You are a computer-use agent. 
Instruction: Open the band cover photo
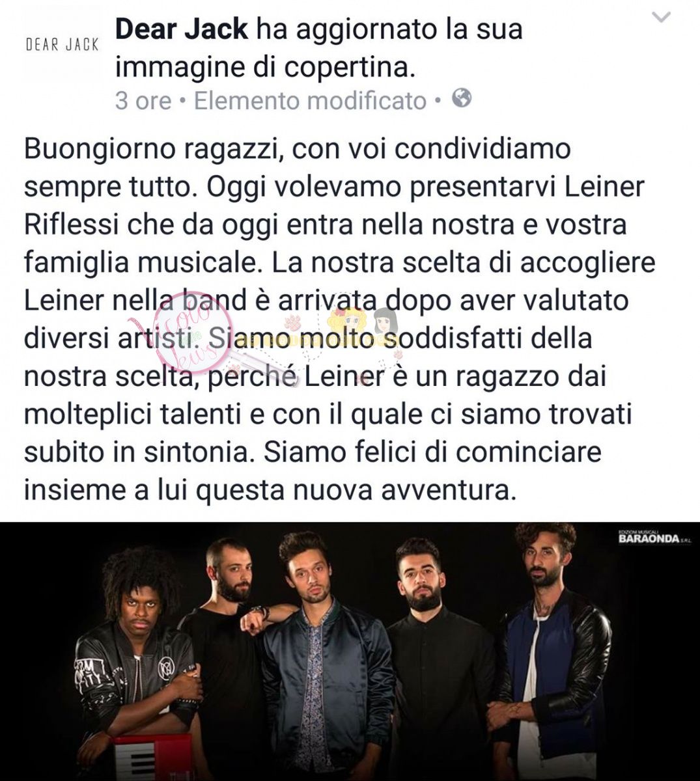pos(350,651)
